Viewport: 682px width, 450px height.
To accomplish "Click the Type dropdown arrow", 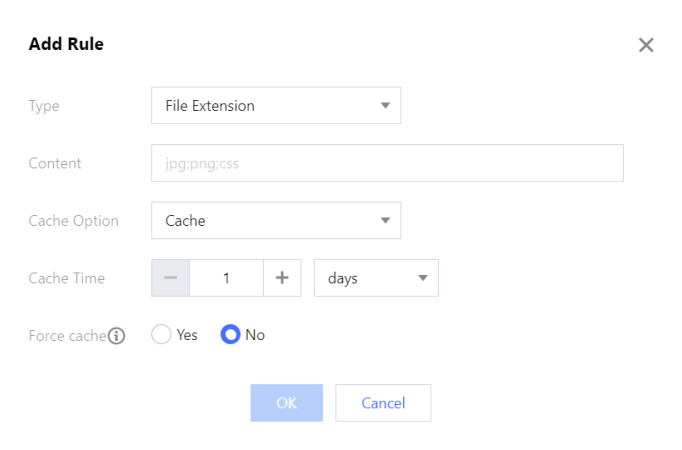I will (385, 105).
